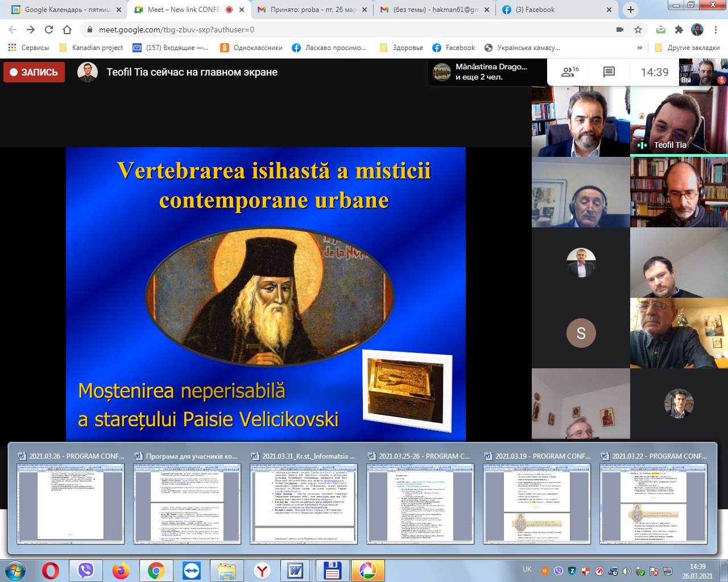Click the Mănăstirea Drago notification
Viewport: 728px width, 582px height.
pyautogui.click(x=487, y=72)
